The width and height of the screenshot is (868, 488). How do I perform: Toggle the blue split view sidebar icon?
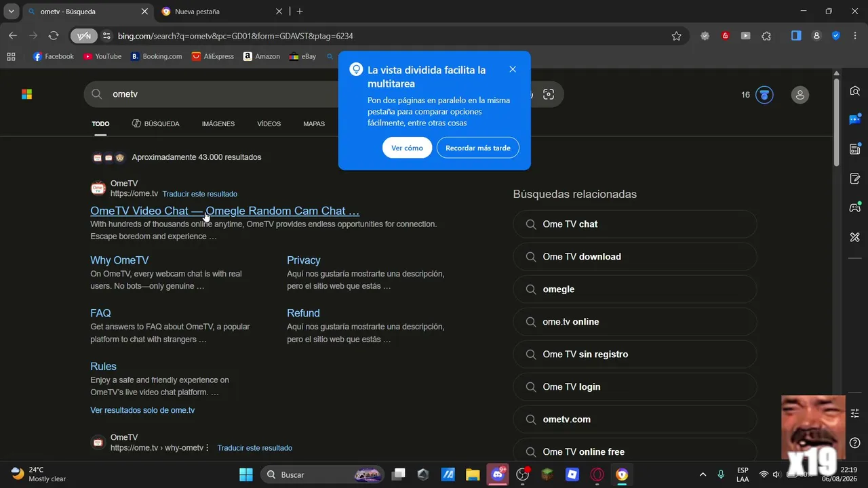pyautogui.click(x=796, y=36)
